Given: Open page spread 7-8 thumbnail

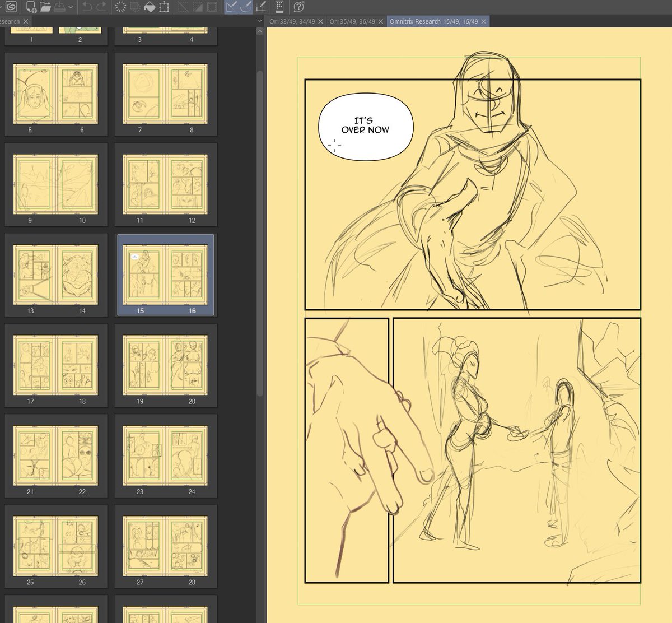Looking at the screenshot, I should pos(166,94).
